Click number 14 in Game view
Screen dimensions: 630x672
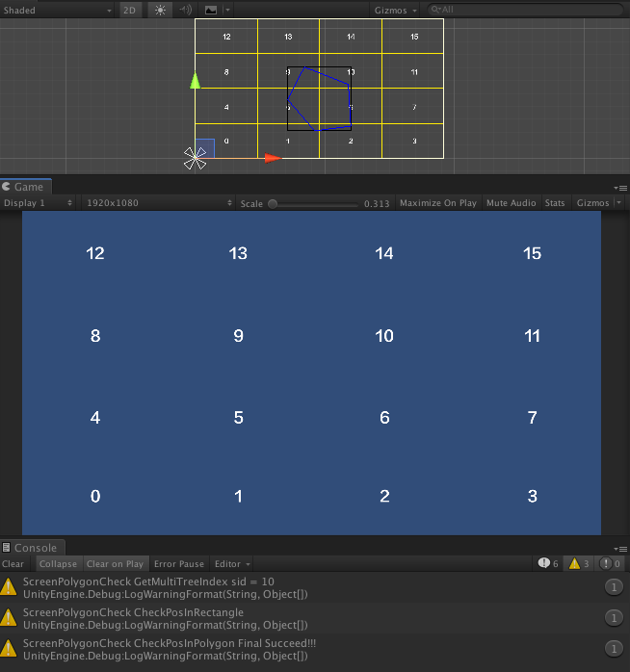point(384,253)
